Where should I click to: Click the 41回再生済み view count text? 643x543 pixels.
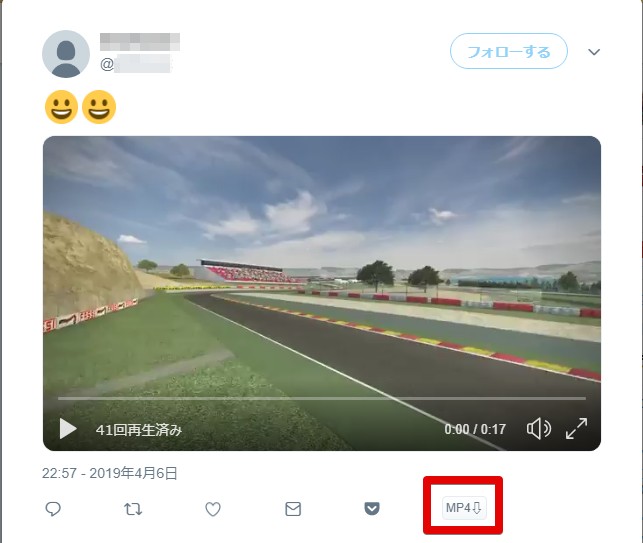click(x=139, y=430)
